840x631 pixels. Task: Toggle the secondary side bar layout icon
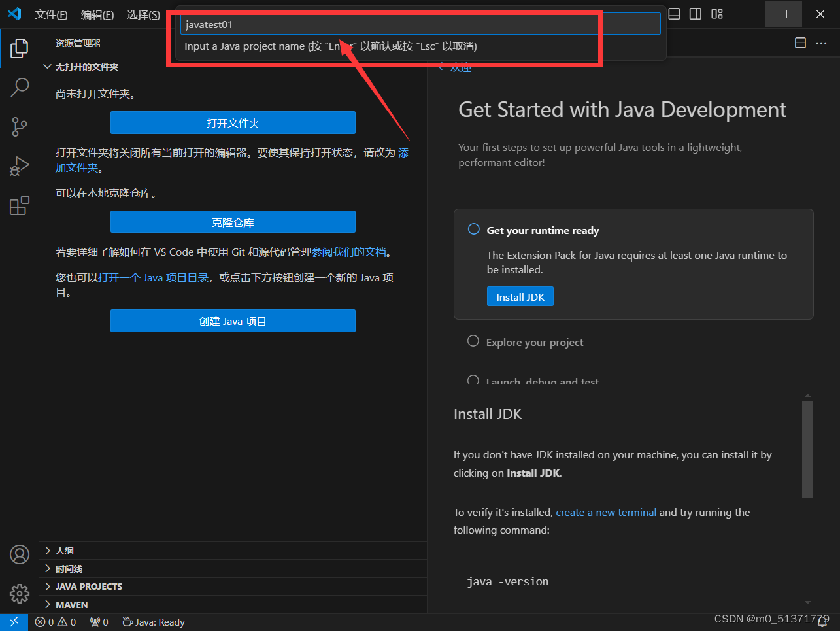[696, 14]
